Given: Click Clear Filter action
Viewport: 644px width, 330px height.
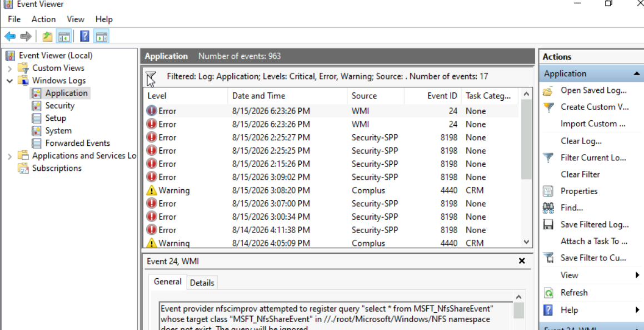Looking at the screenshot, I should pos(580,175).
